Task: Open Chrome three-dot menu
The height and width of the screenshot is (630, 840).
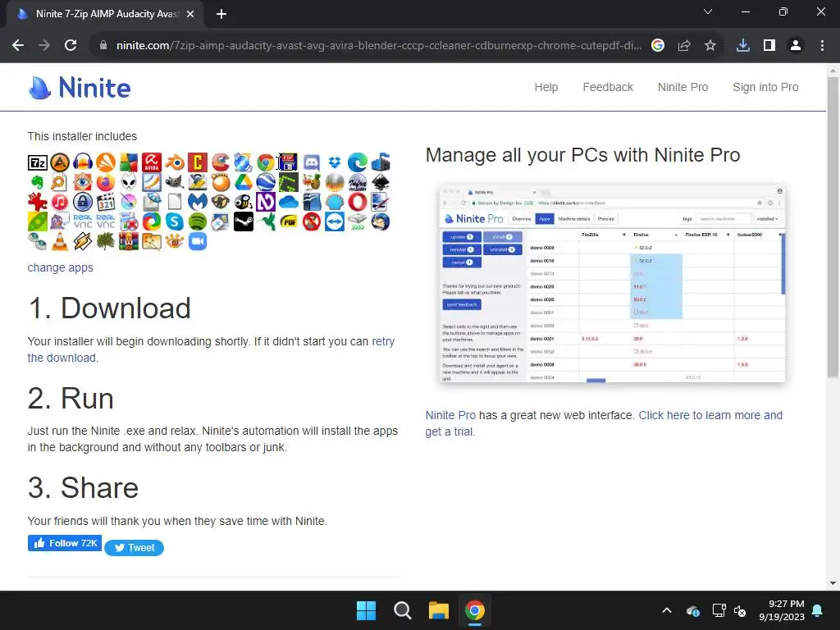Action: (822, 46)
